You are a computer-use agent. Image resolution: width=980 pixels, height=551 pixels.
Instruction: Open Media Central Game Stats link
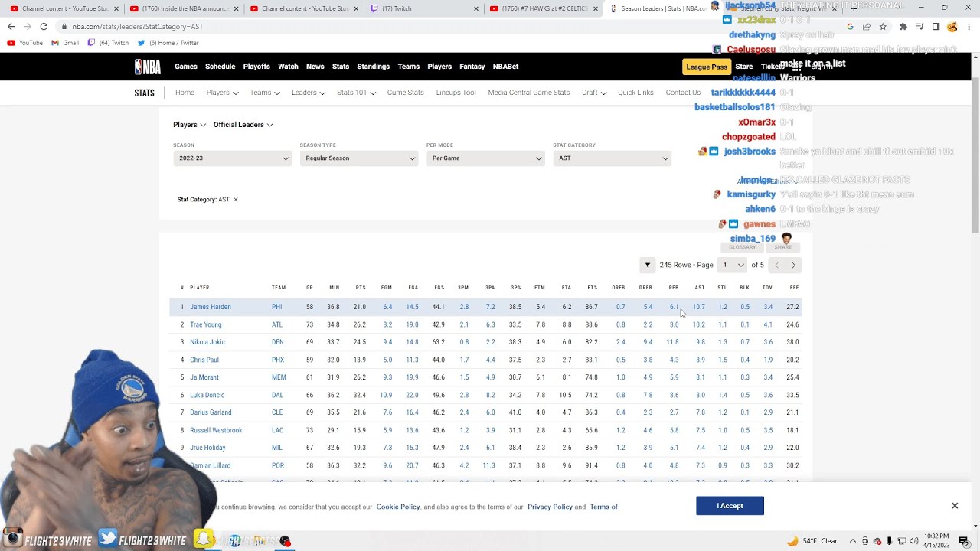pyautogui.click(x=529, y=93)
